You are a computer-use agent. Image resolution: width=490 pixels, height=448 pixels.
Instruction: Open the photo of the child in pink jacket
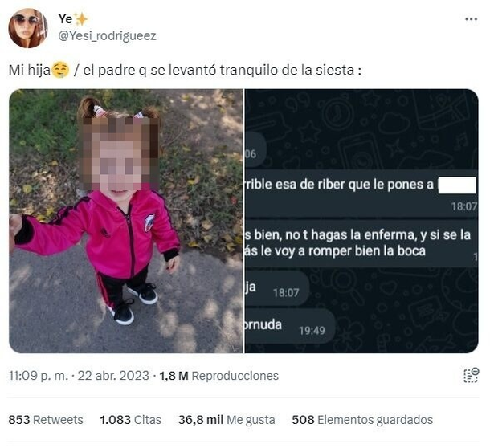[126, 221]
